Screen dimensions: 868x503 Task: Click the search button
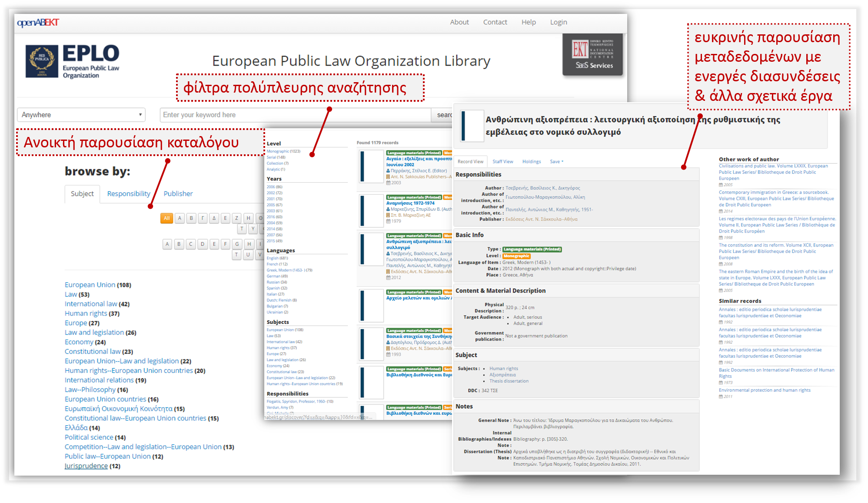coord(443,115)
